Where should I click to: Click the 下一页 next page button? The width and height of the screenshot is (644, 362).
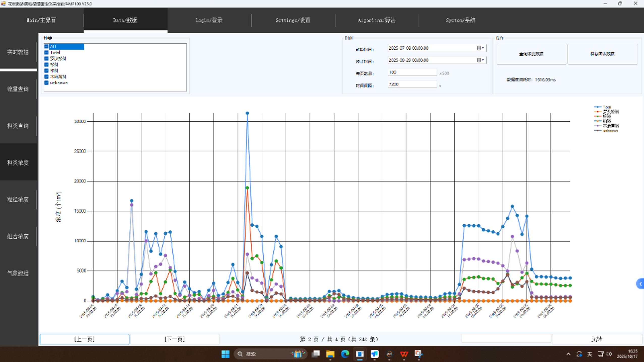(x=175, y=339)
